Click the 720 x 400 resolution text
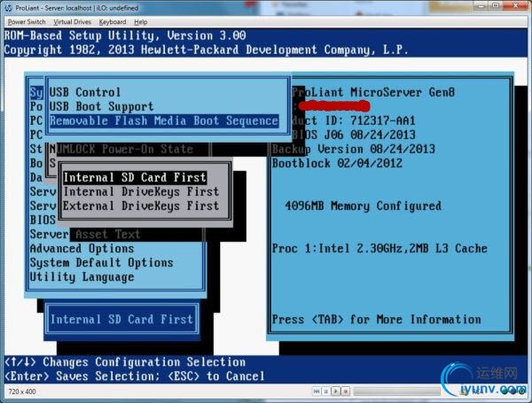The height and width of the screenshot is (403, 532). [x=22, y=391]
